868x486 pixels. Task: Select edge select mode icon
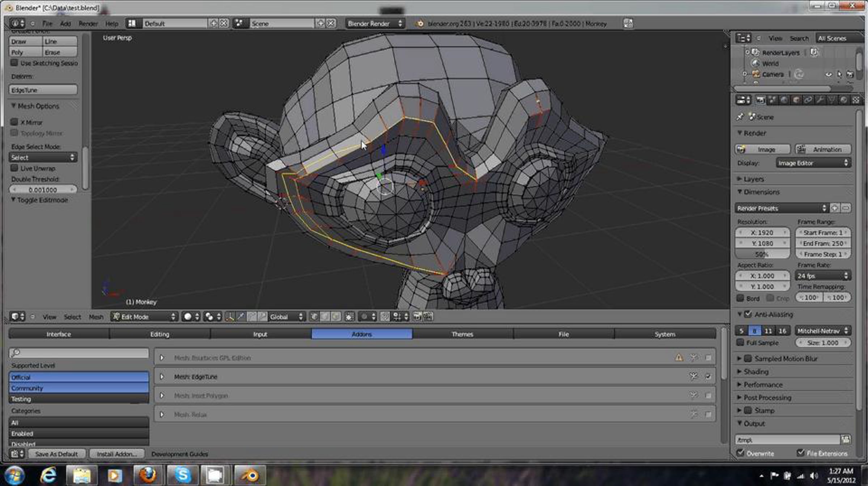coord(325,317)
